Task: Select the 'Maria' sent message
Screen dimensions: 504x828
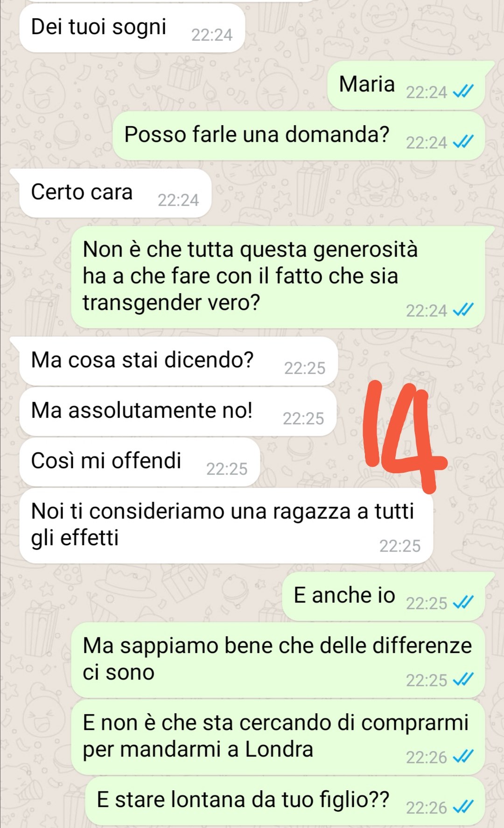Action: pyautogui.click(x=406, y=85)
